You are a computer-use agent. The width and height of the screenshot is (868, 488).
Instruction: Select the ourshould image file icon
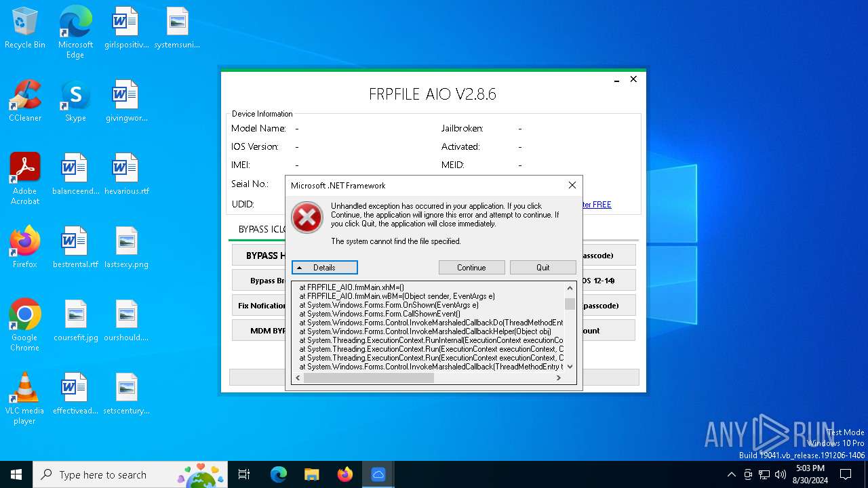(x=126, y=321)
